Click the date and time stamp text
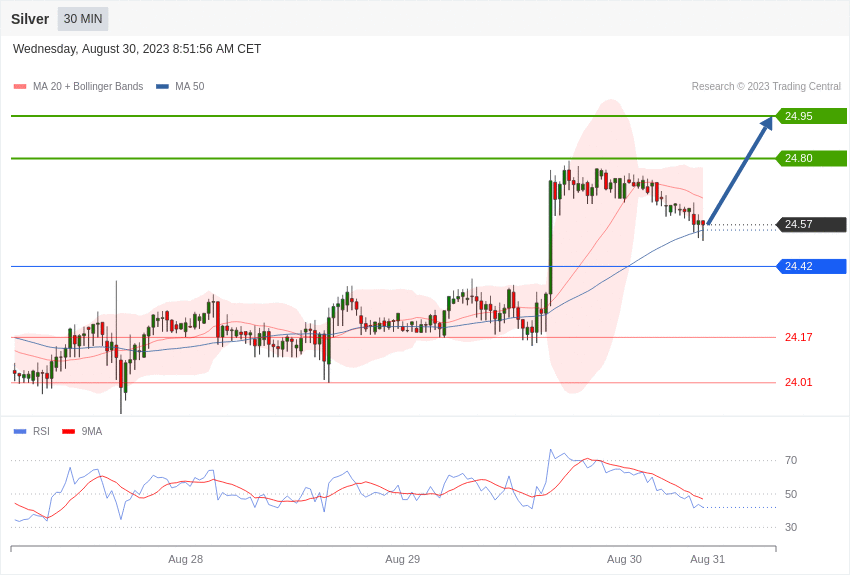The image size is (850, 576). (137, 49)
